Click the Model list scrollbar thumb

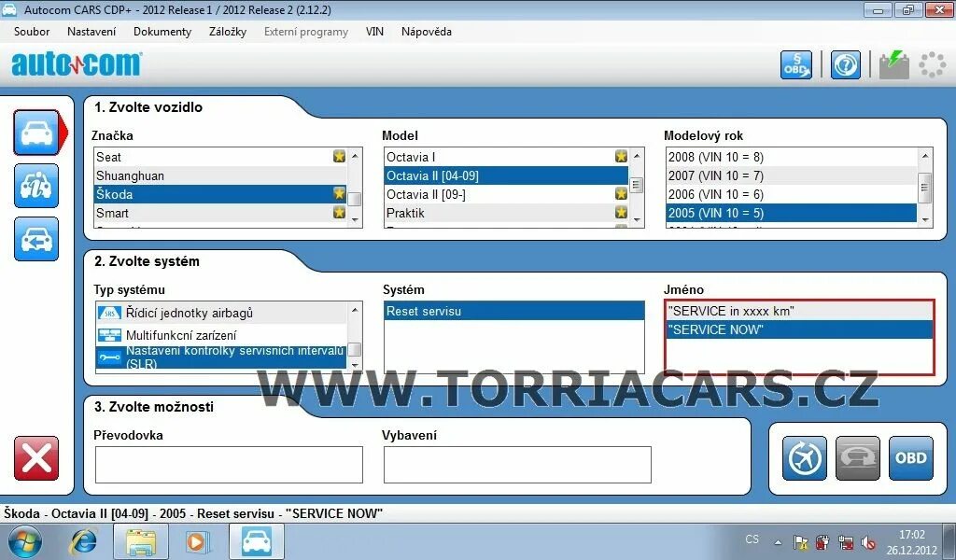pyautogui.click(x=636, y=185)
